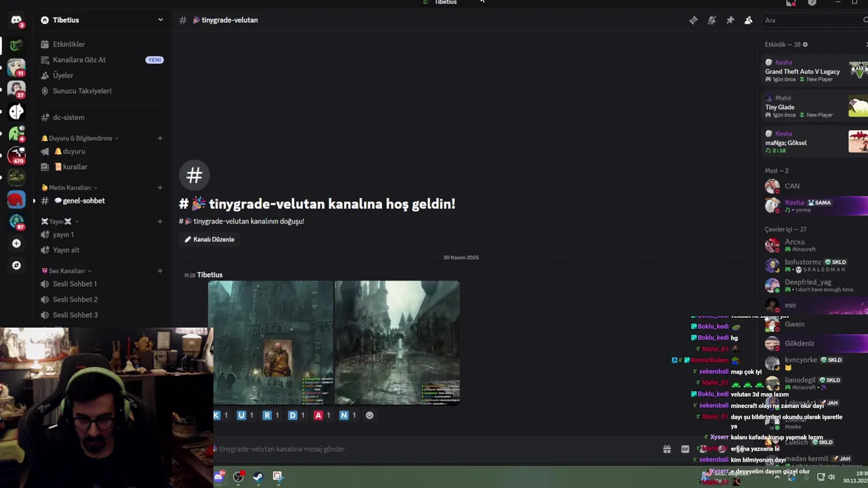Viewport: 868px width, 488px height.
Task: Toggle the D letter reaction
Action: coord(296,415)
